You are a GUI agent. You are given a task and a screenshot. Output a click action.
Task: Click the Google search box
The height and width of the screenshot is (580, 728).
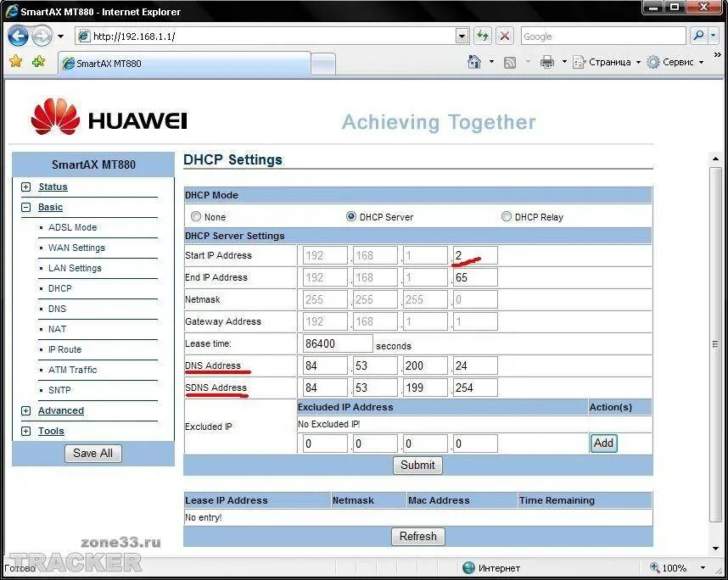(x=602, y=36)
